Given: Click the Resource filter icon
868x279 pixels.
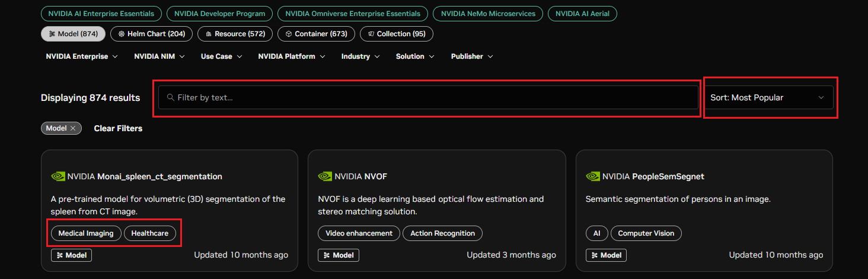Looking at the screenshot, I should pyautogui.click(x=209, y=34).
